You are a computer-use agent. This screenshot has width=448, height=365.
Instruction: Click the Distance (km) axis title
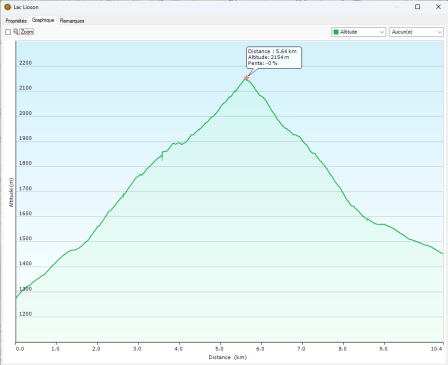click(228, 357)
